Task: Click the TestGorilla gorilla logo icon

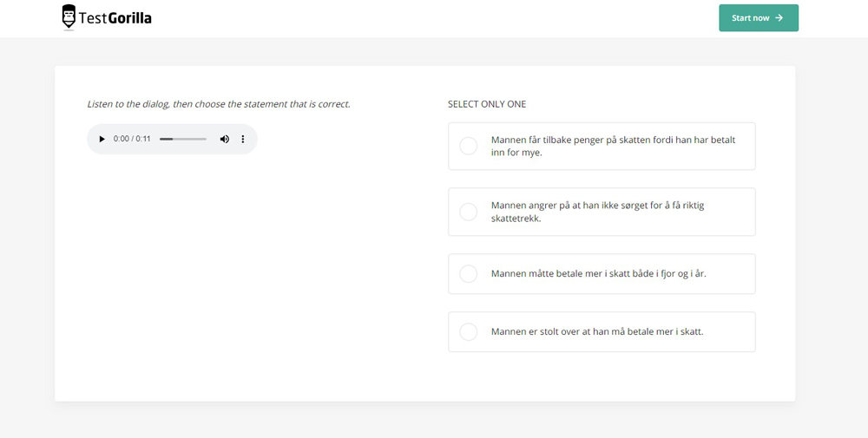Action: (x=69, y=16)
